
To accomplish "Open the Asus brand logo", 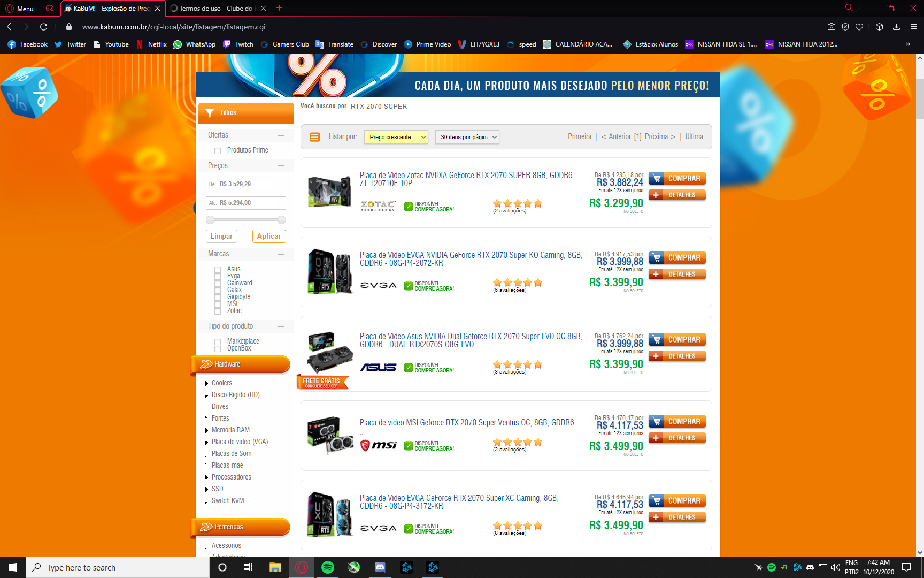I will 378,368.
